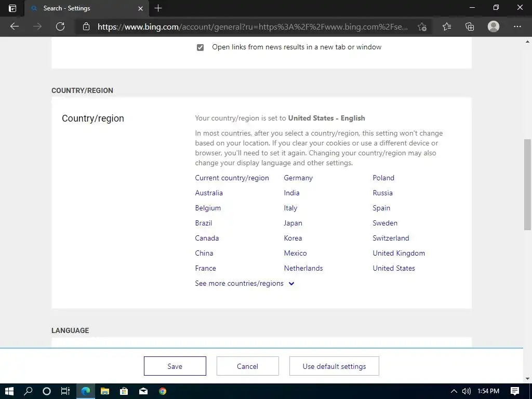This screenshot has height=399, width=532.
Task: Open the profile avatar menu
Action: (x=494, y=26)
